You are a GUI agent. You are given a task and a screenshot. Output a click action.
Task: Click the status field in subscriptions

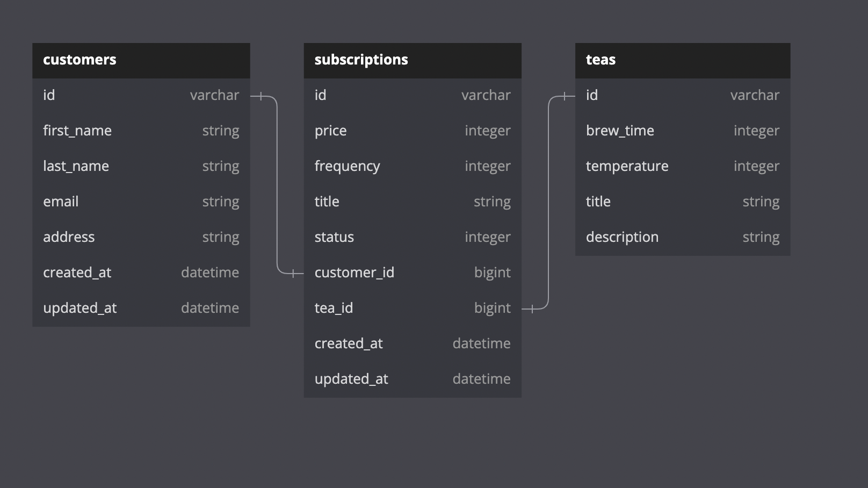point(413,237)
